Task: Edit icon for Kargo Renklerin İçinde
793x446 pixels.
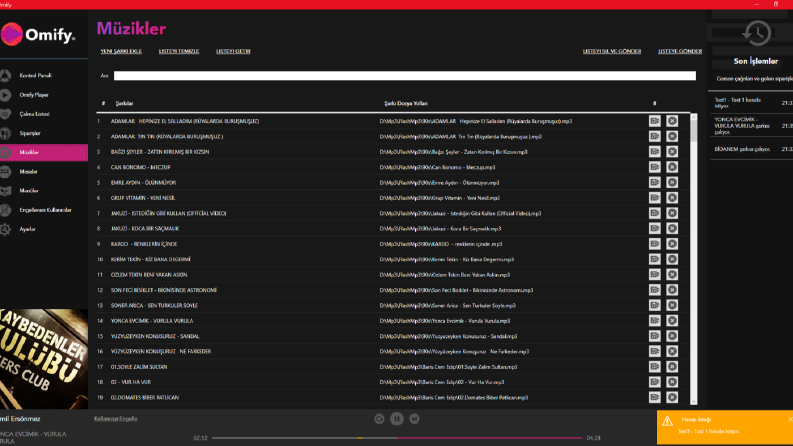Action: (x=654, y=244)
